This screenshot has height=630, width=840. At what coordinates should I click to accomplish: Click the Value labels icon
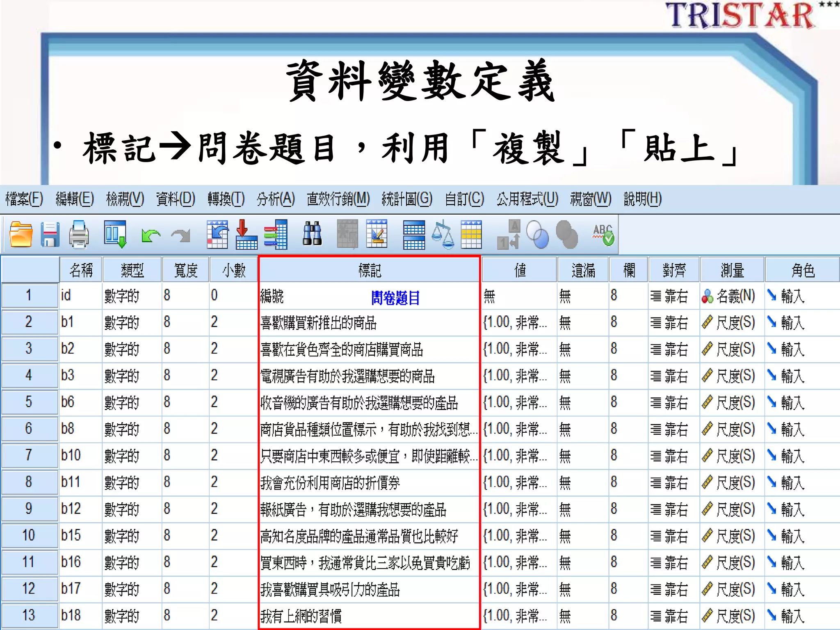pyautogui.click(x=509, y=235)
